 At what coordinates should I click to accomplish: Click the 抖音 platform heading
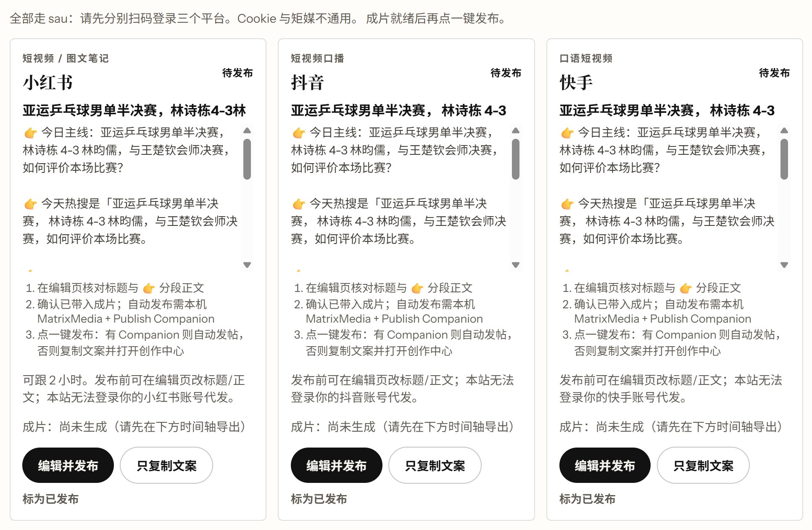point(308,82)
